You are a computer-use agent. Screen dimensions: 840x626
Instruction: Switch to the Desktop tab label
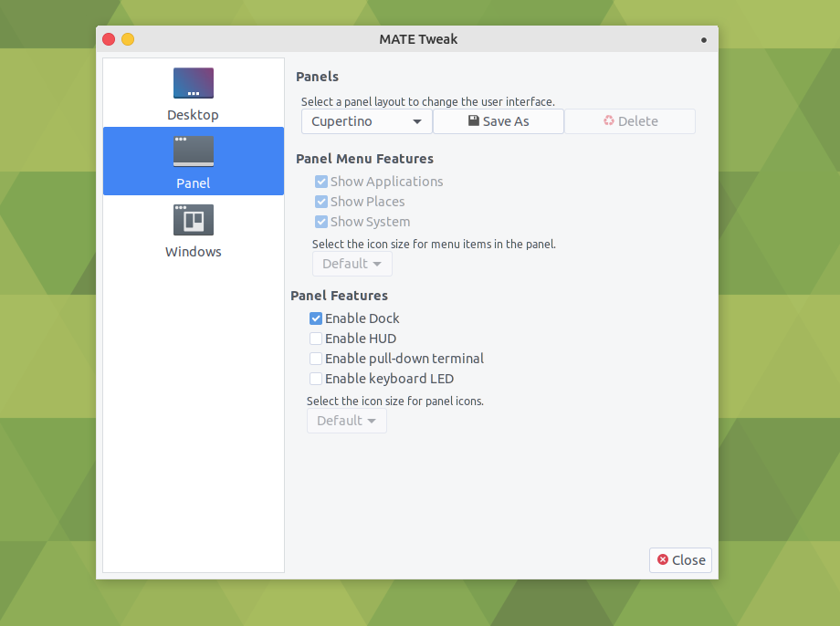pos(193,115)
